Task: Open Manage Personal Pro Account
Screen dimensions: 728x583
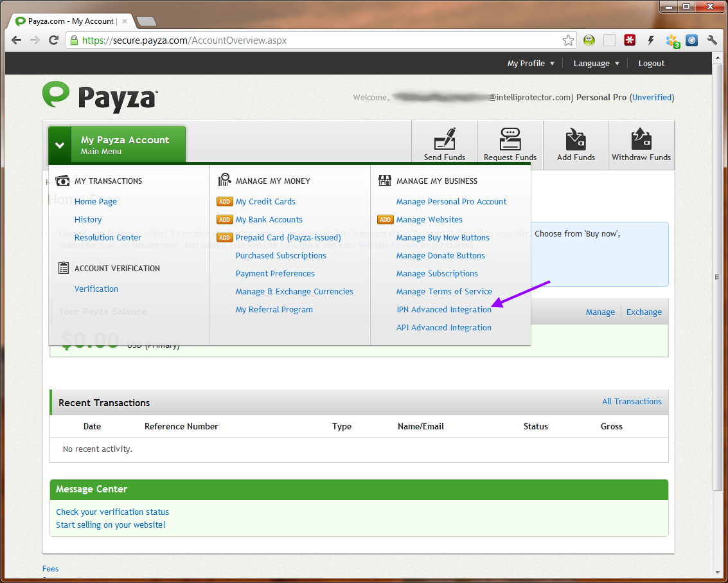Action: [x=451, y=202]
